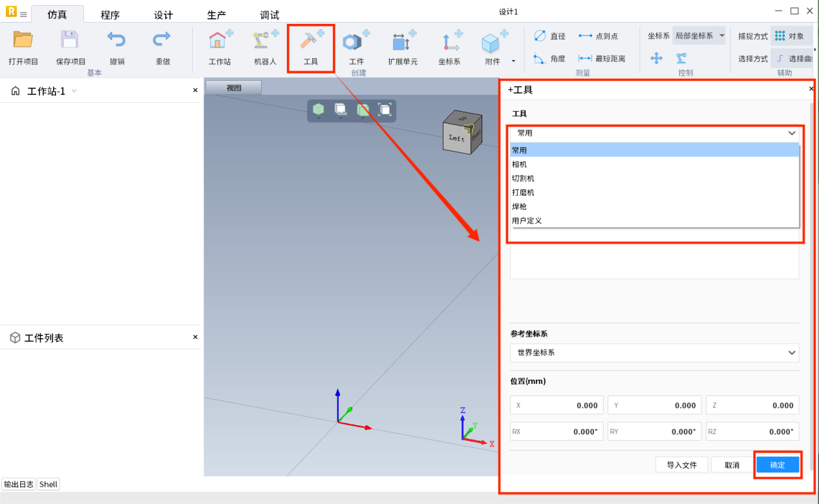Open the 局部坐标系 coordinate dropdown
The image size is (819, 504).
(699, 36)
